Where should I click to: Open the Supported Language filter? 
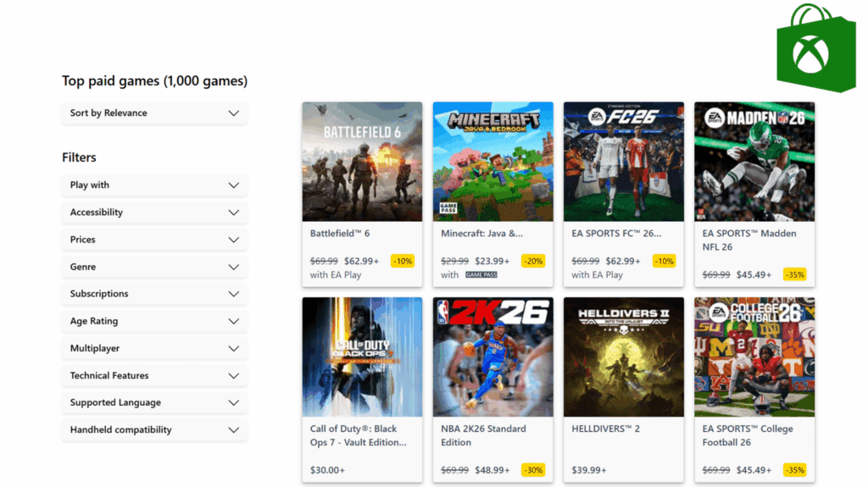[154, 402]
